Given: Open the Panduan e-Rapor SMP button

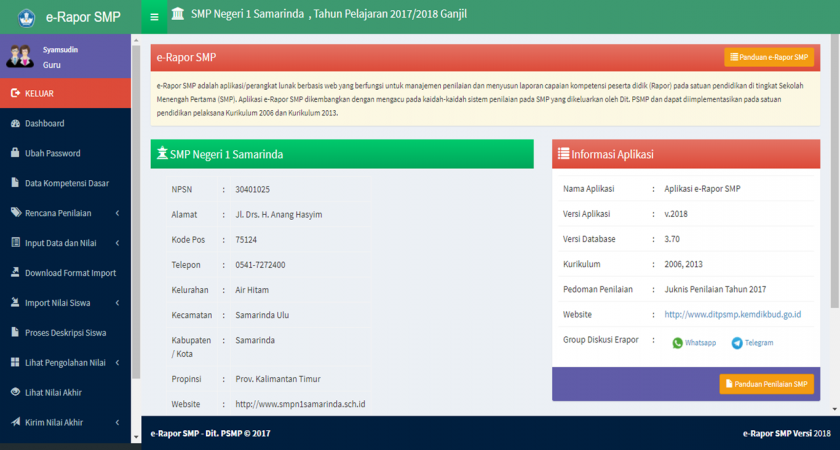Looking at the screenshot, I should pos(769,58).
